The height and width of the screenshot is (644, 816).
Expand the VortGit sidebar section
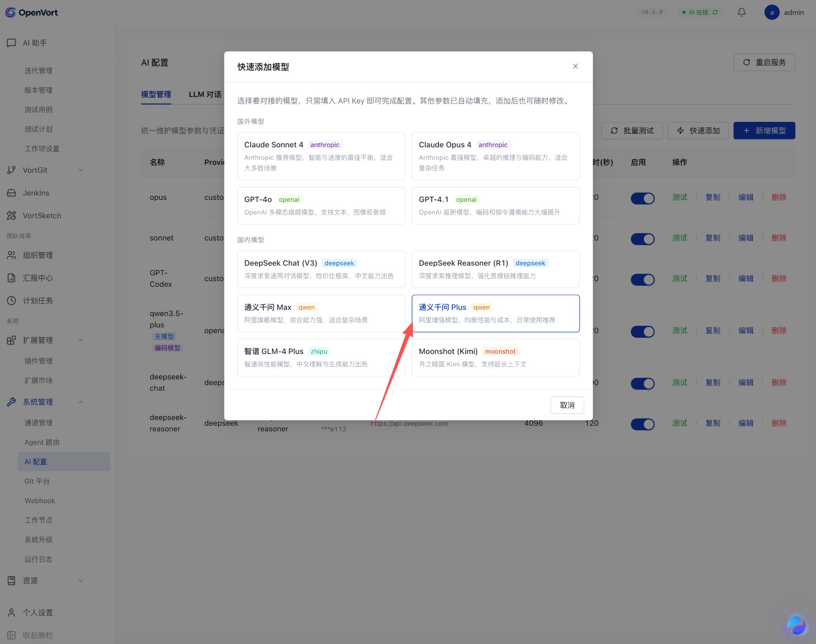81,170
